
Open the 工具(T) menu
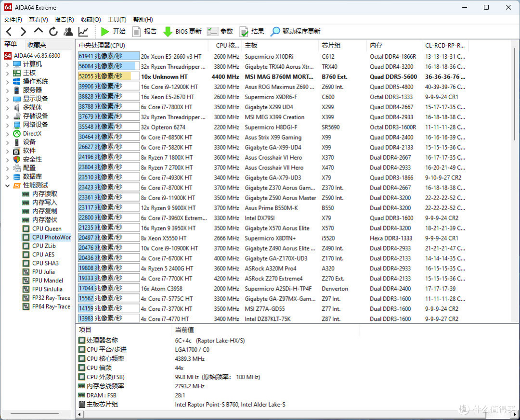117,20
